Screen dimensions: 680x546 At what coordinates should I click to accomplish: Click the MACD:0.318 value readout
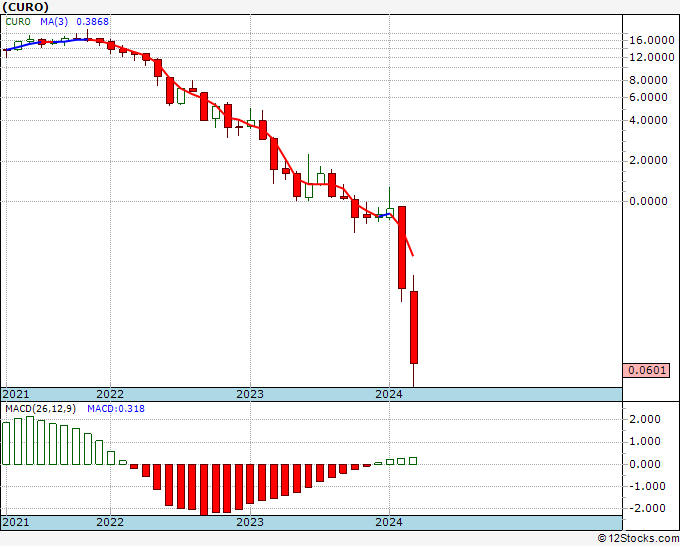pos(116,409)
